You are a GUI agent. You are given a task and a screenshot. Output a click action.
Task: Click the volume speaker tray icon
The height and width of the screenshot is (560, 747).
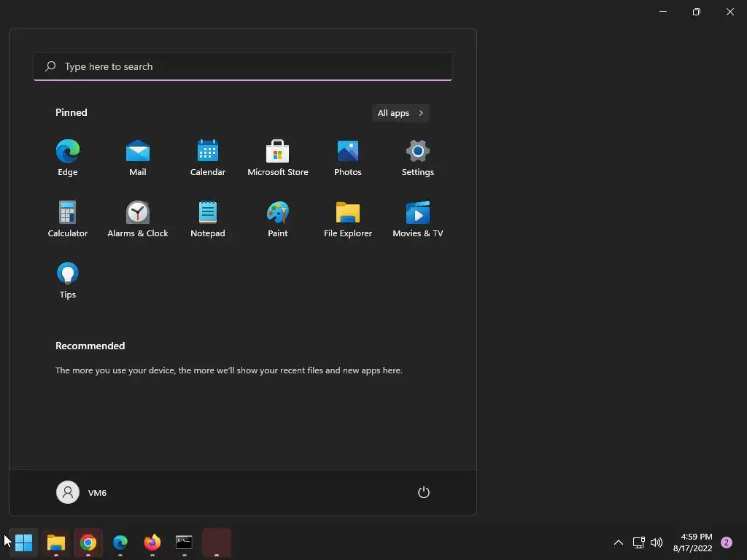pyautogui.click(x=657, y=542)
